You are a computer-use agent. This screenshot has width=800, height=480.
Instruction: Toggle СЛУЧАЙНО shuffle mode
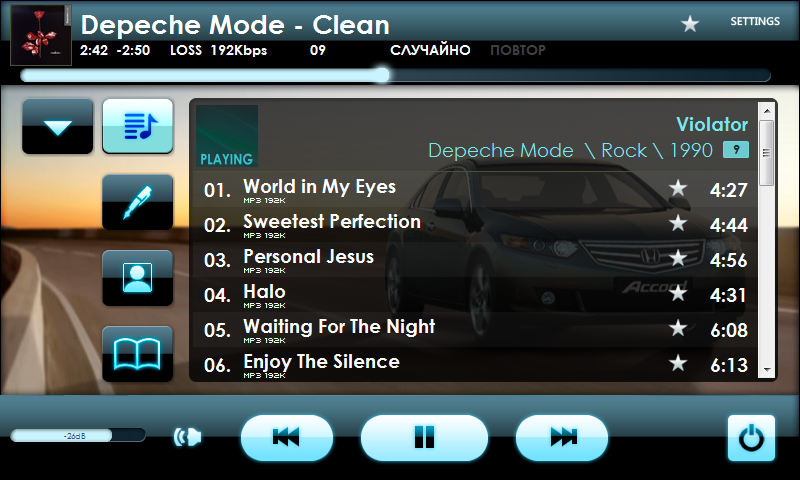[430, 50]
